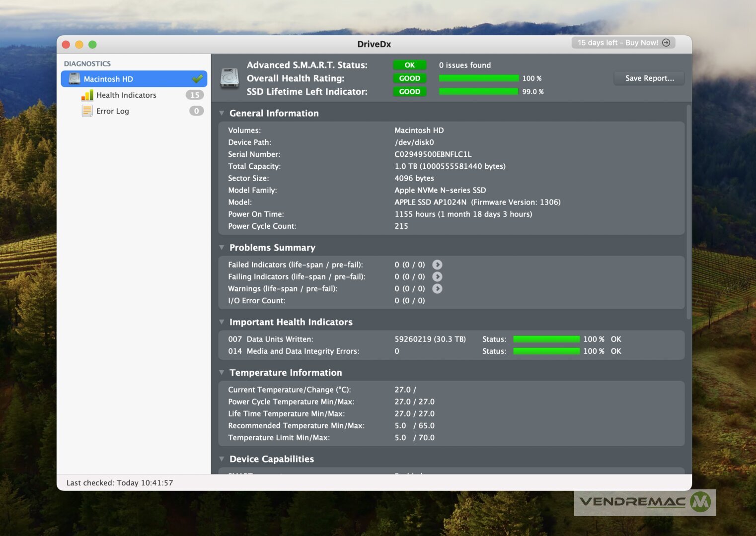Screen dimensions: 756x536
Task: Collapse the Problems Summary section
Action: coord(222,248)
